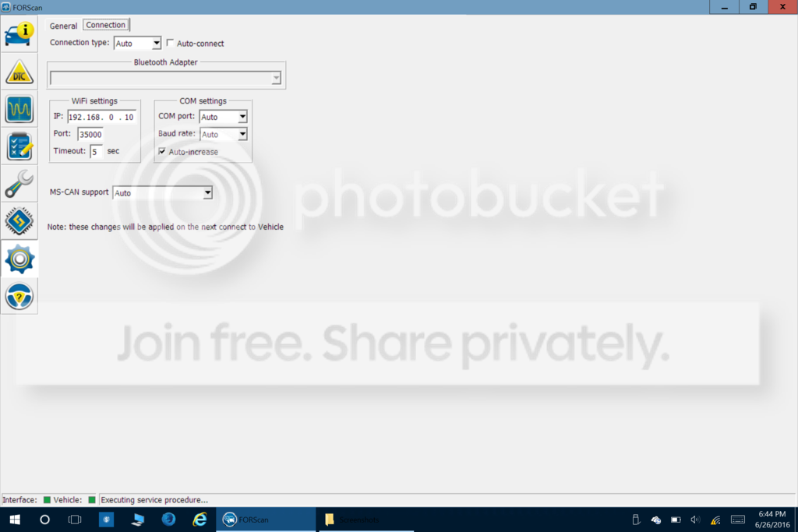Viewport: 798px width, 532px height.
Task: Open the Vehicle information section icon
Action: click(x=19, y=34)
